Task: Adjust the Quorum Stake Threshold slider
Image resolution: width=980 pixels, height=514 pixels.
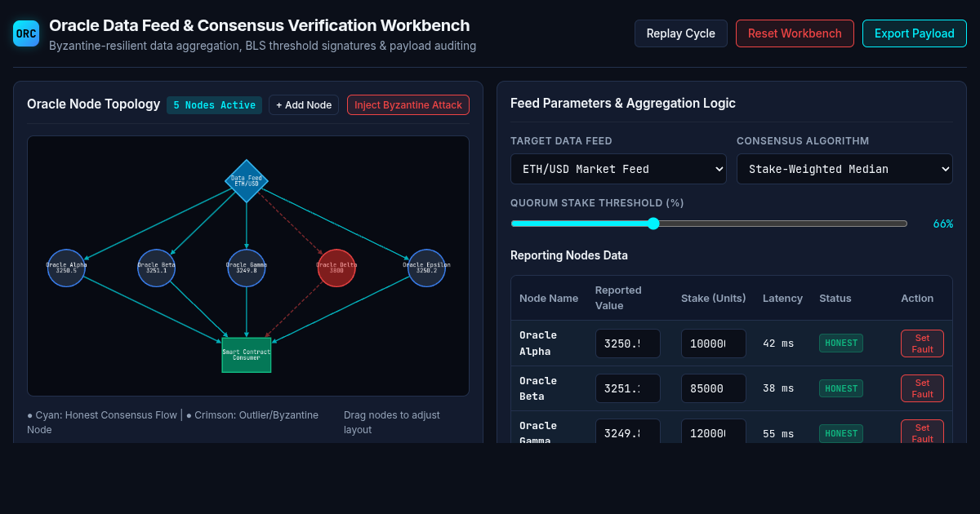Action: point(709,224)
